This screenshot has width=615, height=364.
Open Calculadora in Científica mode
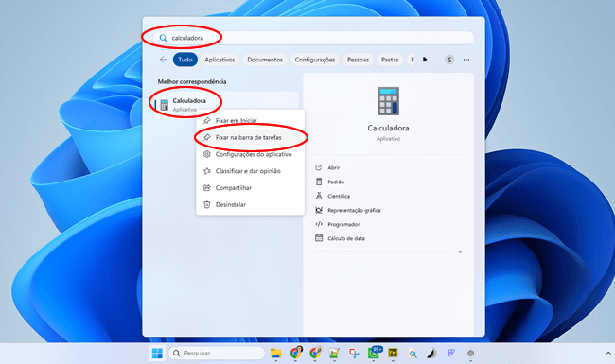coord(339,196)
